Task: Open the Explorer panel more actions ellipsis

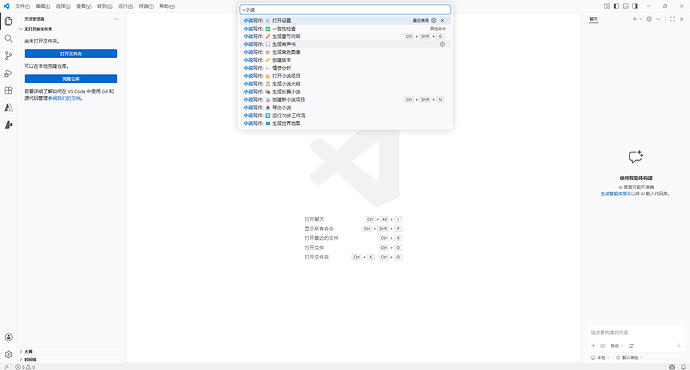Action: [116, 19]
